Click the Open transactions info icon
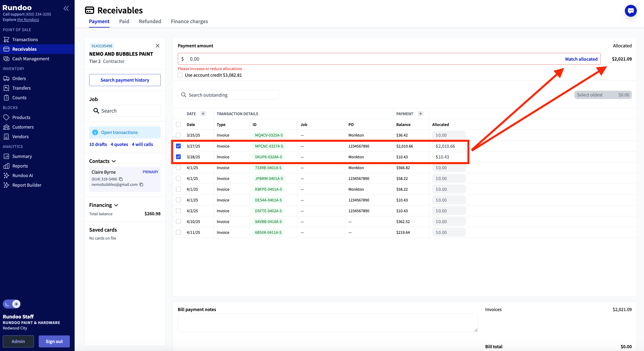 (95, 132)
